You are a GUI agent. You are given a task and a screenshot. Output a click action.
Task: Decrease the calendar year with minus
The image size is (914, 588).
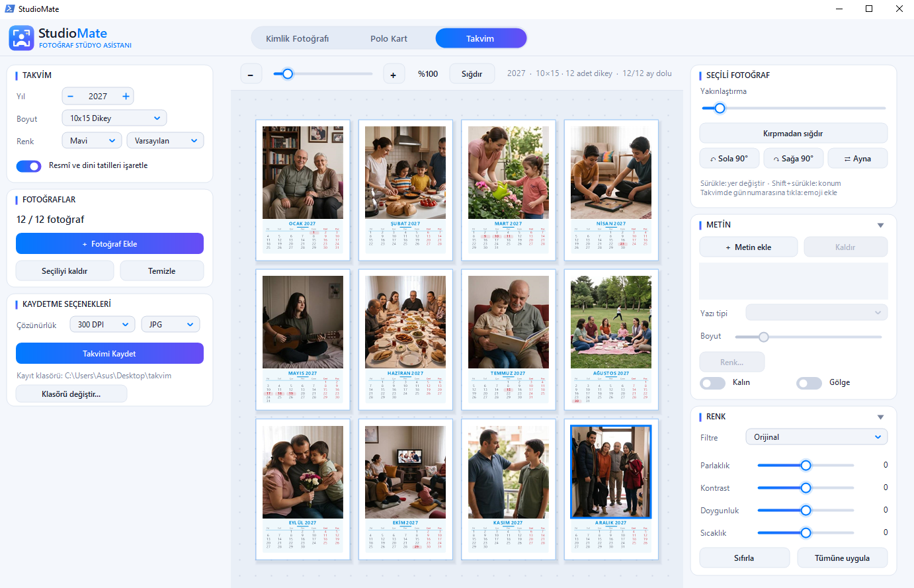pos(71,97)
